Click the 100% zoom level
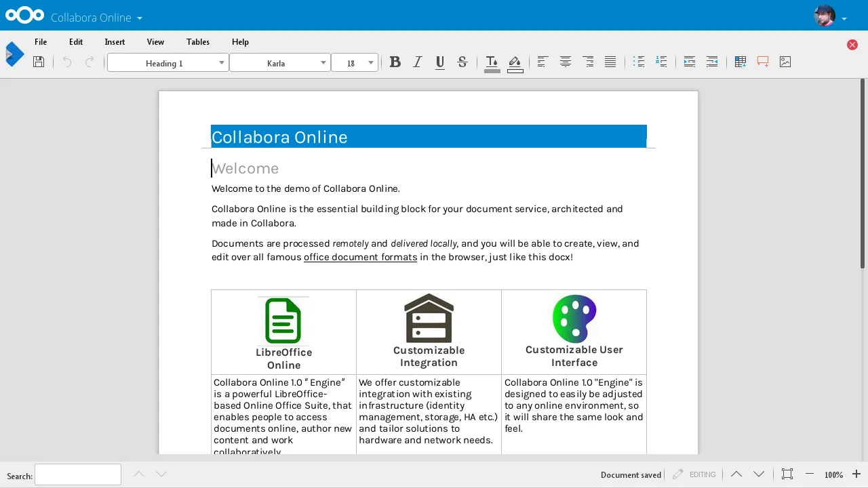Image resolution: width=868 pixels, height=488 pixels. coord(833,475)
